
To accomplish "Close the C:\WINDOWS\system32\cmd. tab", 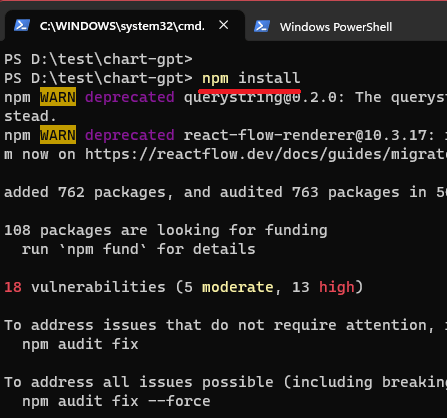I will 224,25.
